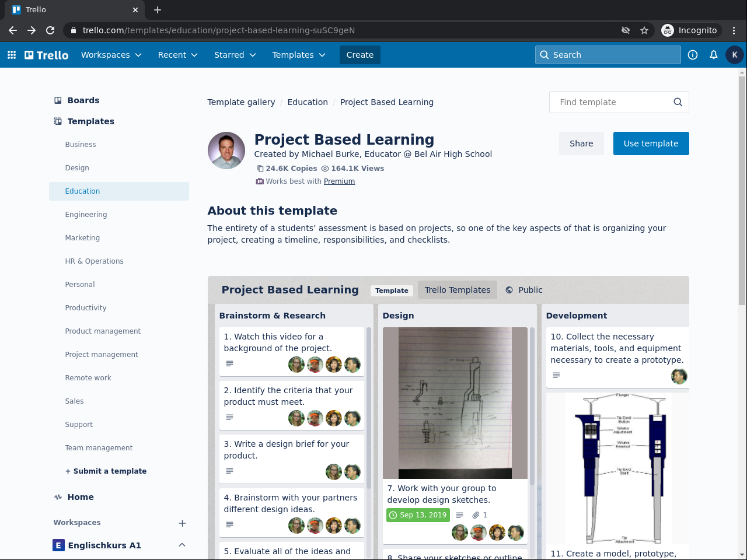Go to Education breadcrumb

[308, 102]
